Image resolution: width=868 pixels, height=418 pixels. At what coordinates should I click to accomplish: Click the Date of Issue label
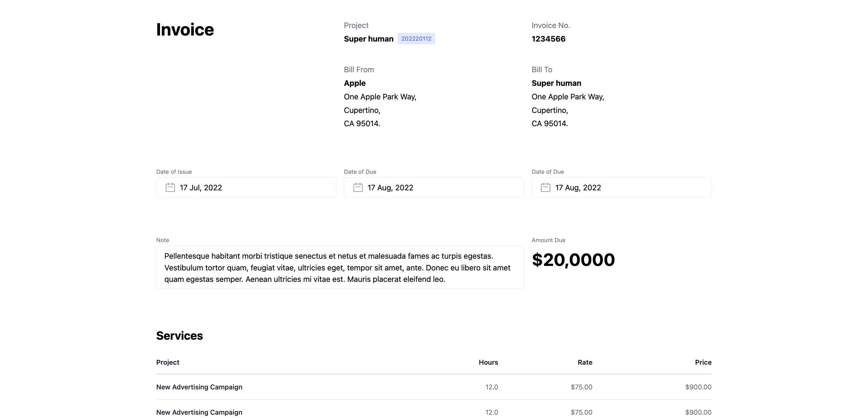[x=174, y=171]
